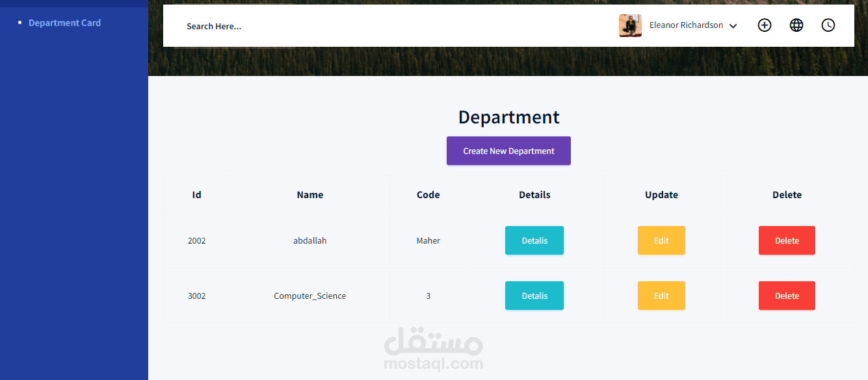Click the plus circle icon in header
This screenshot has width=868, height=380.
[x=765, y=25]
